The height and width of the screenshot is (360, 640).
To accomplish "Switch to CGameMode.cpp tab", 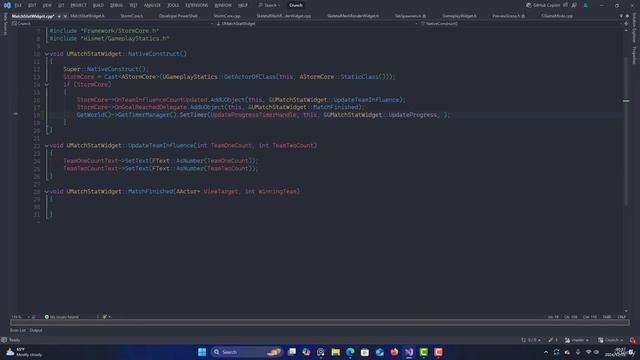I will (557, 16).
